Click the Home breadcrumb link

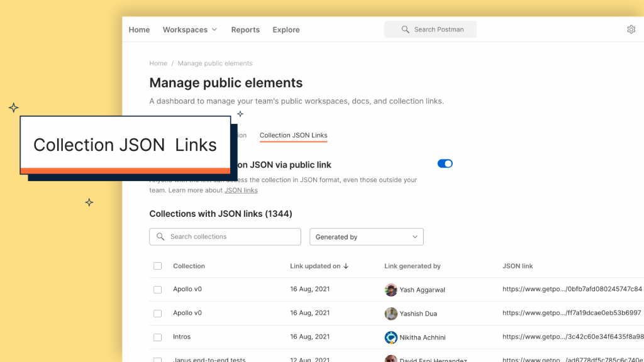(158, 63)
